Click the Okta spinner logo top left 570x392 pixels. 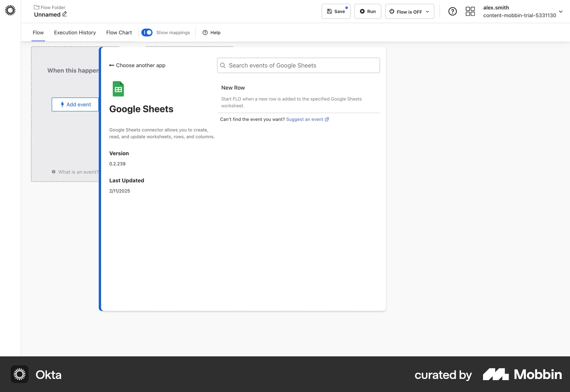tap(10, 10)
